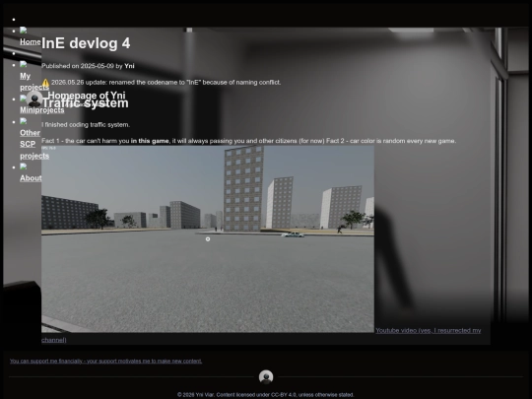Click 'I finished coding traffic system.' text
This screenshot has height=399, width=532.
coord(86,124)
